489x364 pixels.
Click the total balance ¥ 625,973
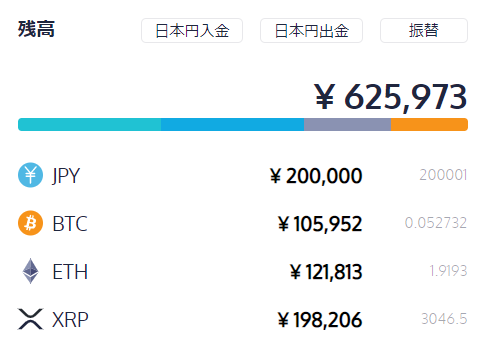click(391, 97)
